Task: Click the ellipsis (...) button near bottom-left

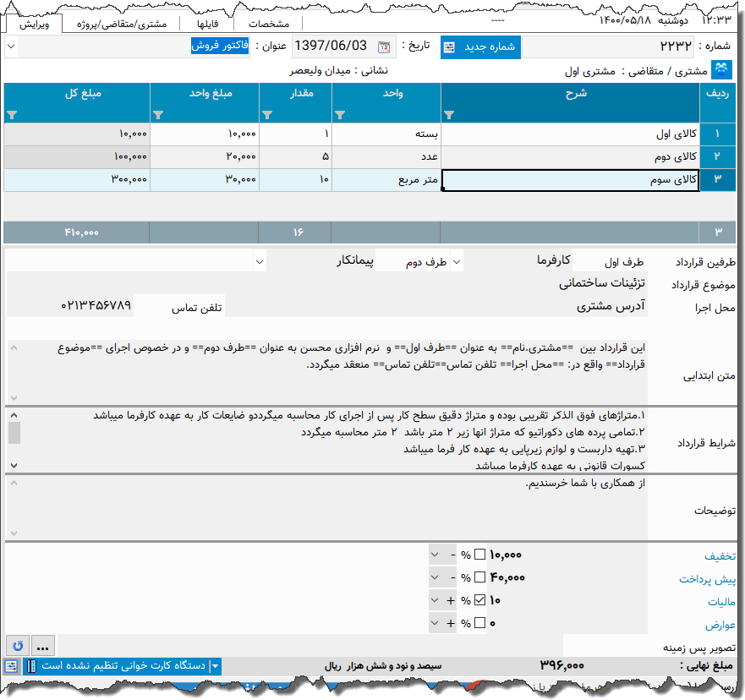Action: click(41, 645)
